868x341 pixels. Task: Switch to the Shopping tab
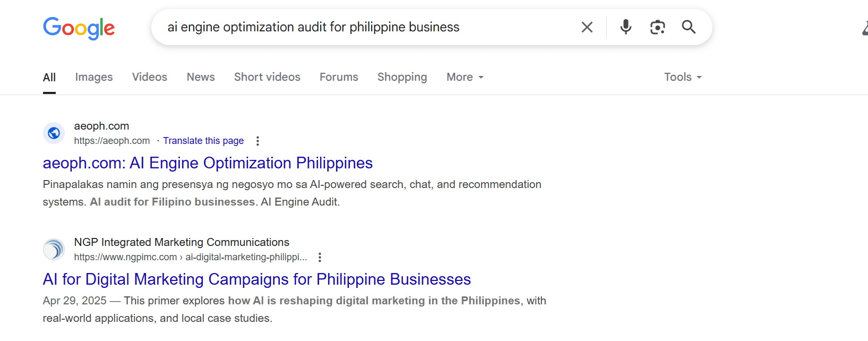[x=402, y=78]
